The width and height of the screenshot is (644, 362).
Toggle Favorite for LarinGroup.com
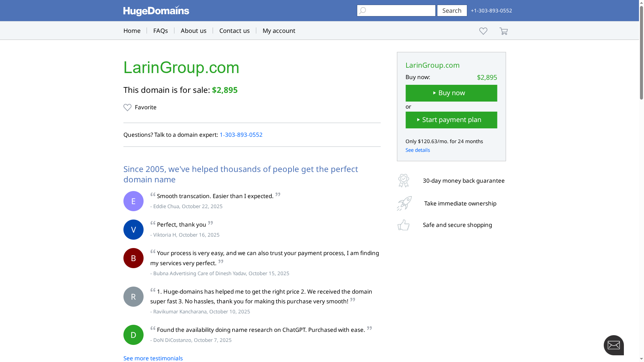point(140,107)
